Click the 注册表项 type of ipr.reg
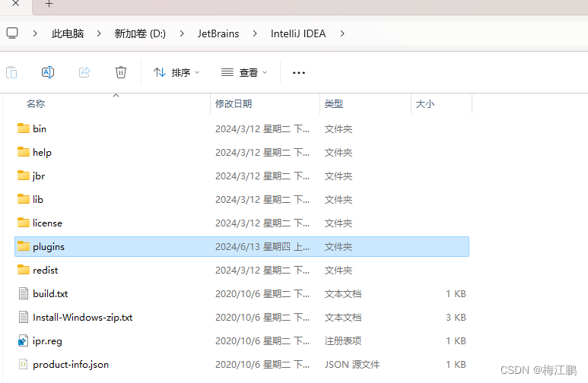This screenshot has height=383, width=588. 343,340
